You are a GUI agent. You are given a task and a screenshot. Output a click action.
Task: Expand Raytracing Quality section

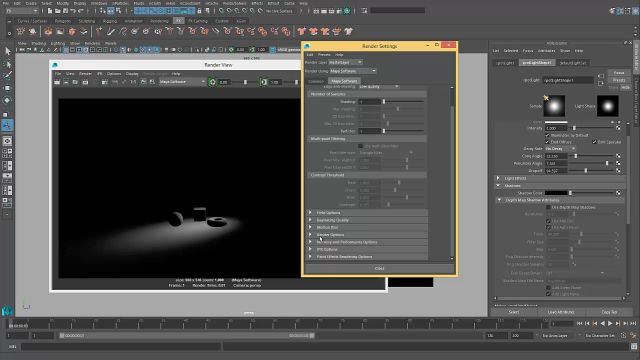pos(367,220)
